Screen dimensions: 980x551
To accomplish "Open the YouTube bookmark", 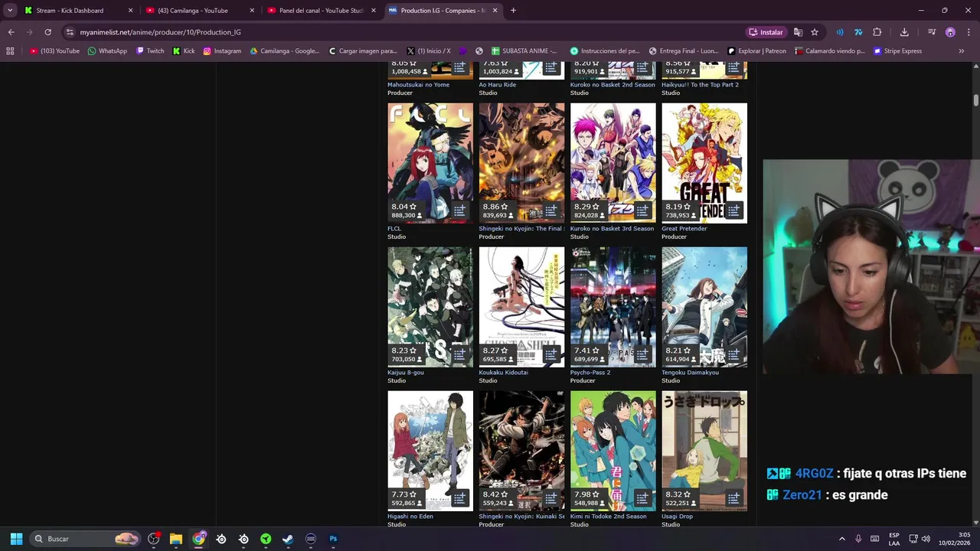I will point(54,51).
